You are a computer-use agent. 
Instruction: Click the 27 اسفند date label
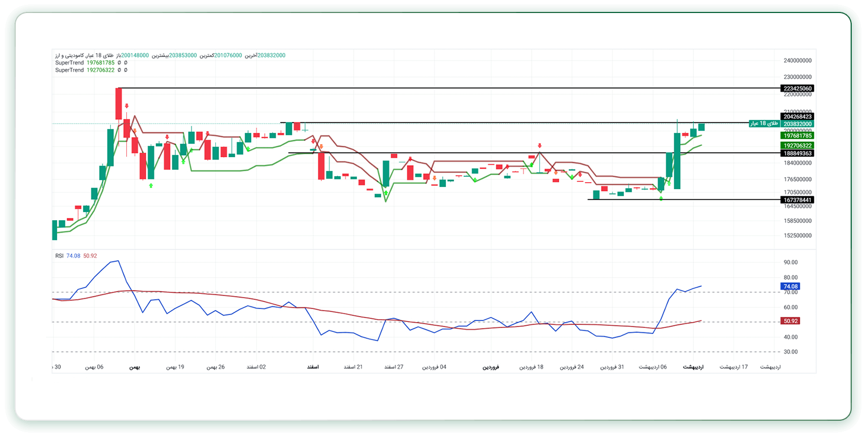click(394, 367)
